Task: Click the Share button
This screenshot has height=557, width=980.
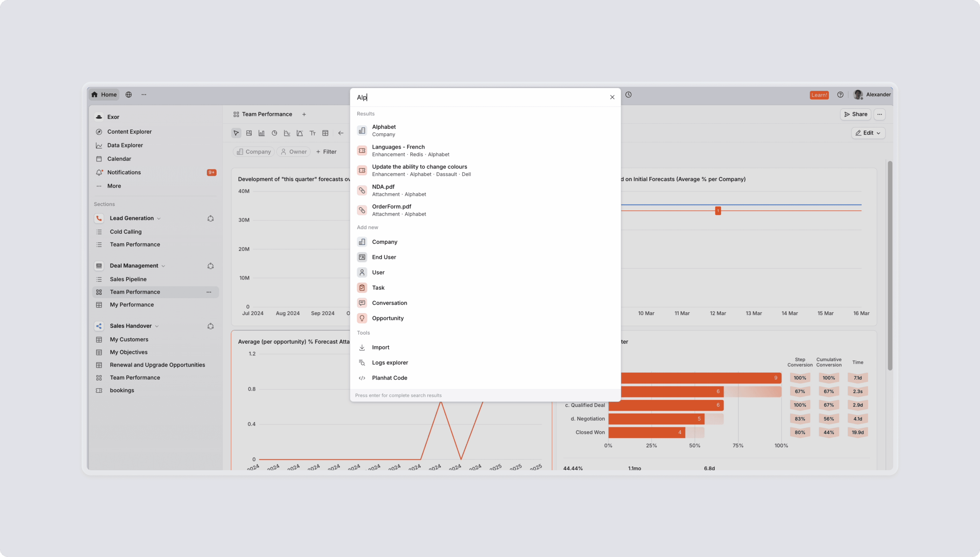Action: pyautogui.click(x=855, y=114)
